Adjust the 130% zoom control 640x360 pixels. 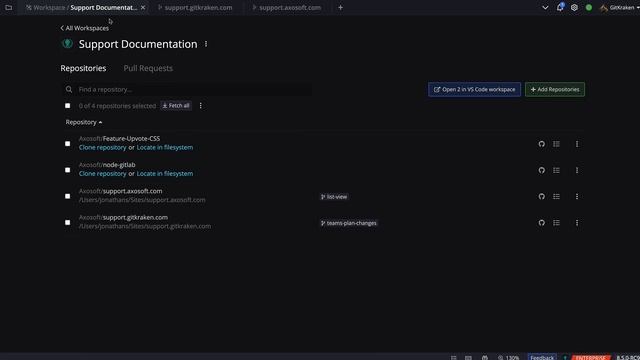(x=509, y=358)
